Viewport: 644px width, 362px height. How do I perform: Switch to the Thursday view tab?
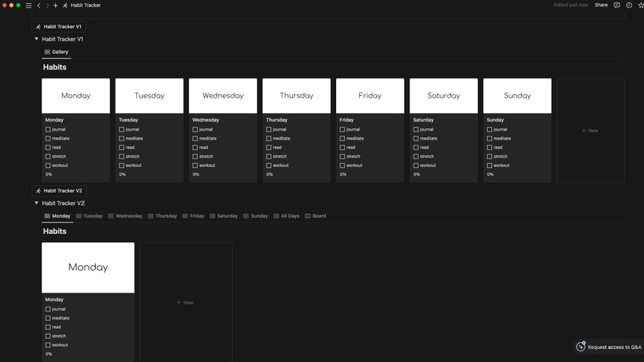coord(162,216)
